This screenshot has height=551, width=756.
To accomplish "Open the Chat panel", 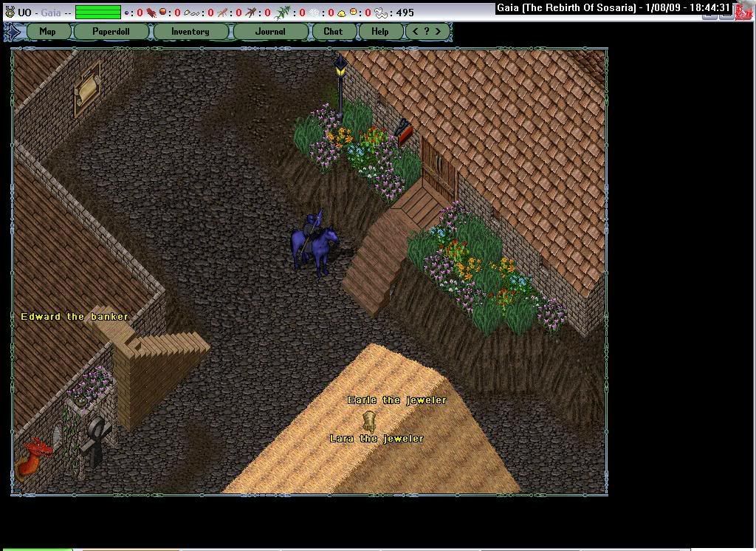I will (x=333, y=32).
